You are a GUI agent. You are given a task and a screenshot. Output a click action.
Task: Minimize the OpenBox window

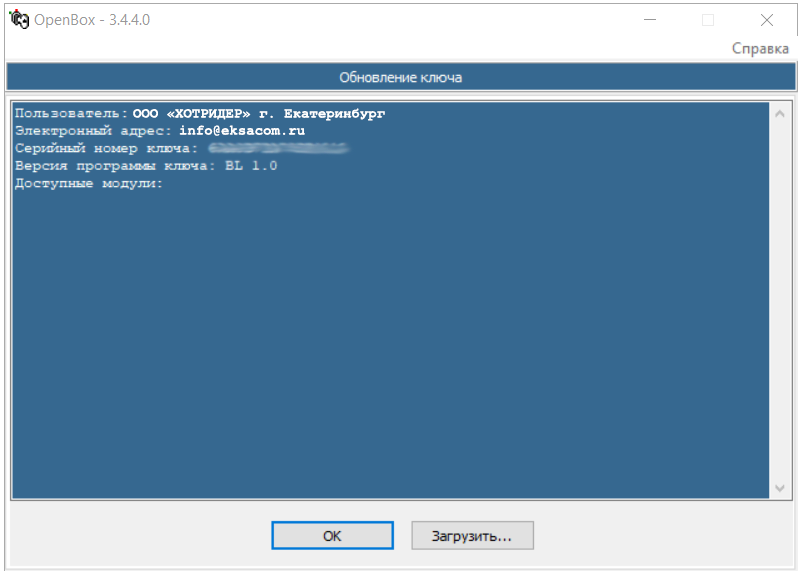coord(649,20)
